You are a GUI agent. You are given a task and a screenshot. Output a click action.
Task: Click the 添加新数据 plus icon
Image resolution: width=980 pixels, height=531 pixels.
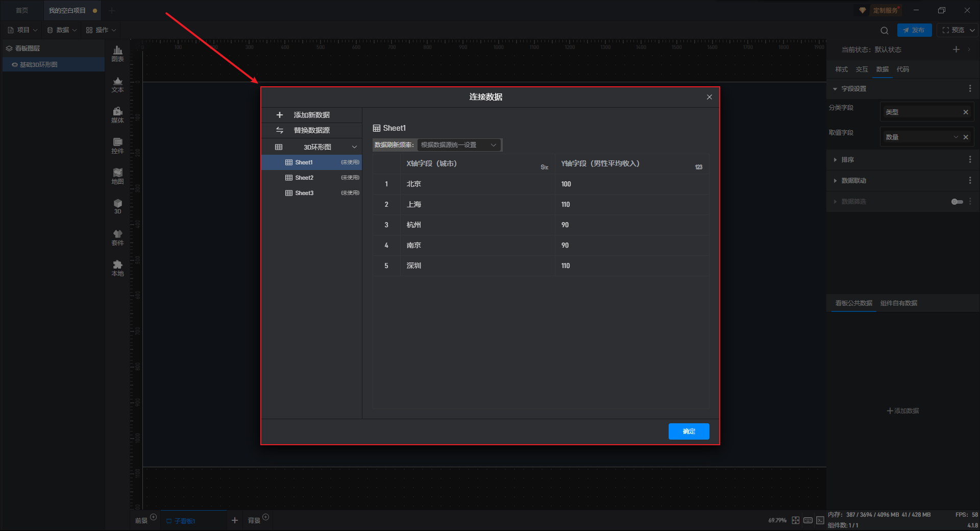(x=279, y=115)
